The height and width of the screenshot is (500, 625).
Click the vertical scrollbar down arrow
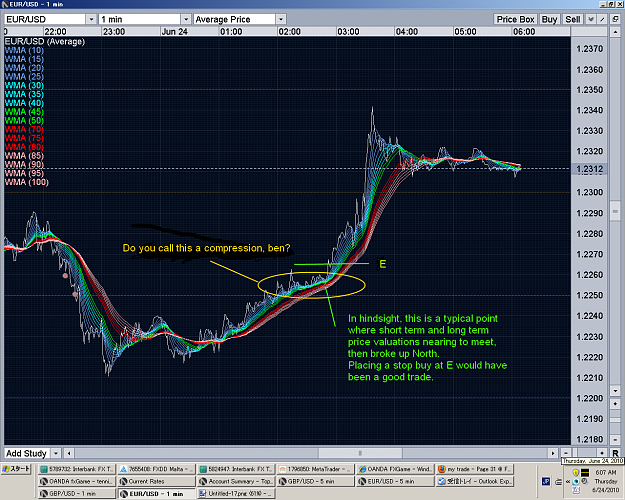click(x=615, y=391)
